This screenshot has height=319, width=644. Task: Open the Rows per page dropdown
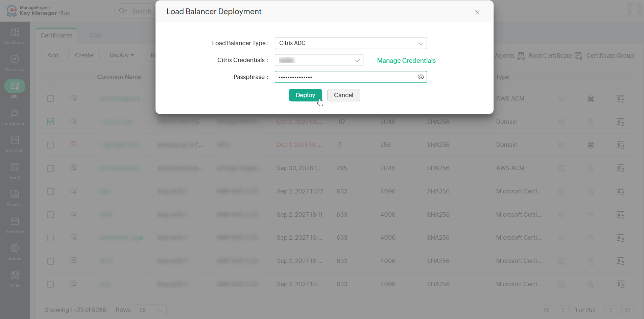(x=150, y=310)
